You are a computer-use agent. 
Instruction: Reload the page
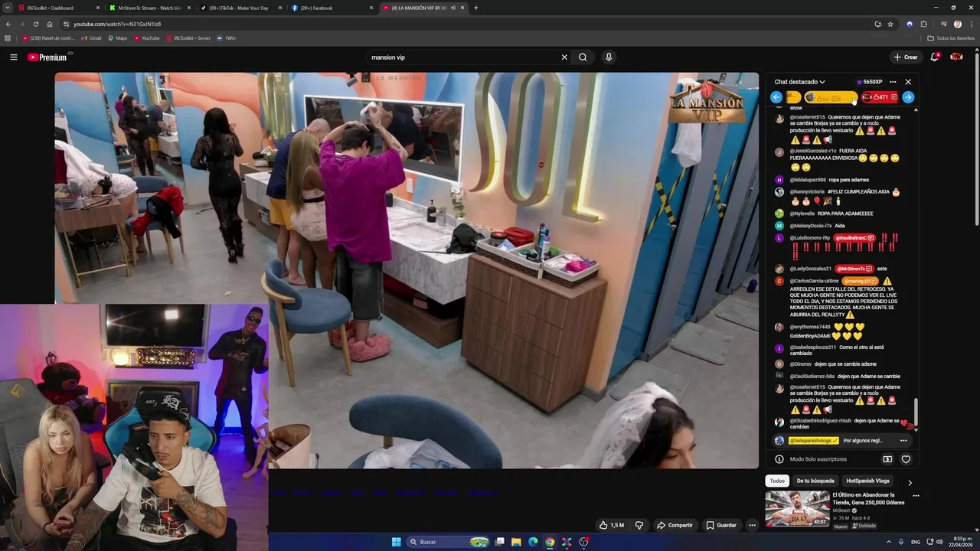pyautogui.click(x=36, y=24)
